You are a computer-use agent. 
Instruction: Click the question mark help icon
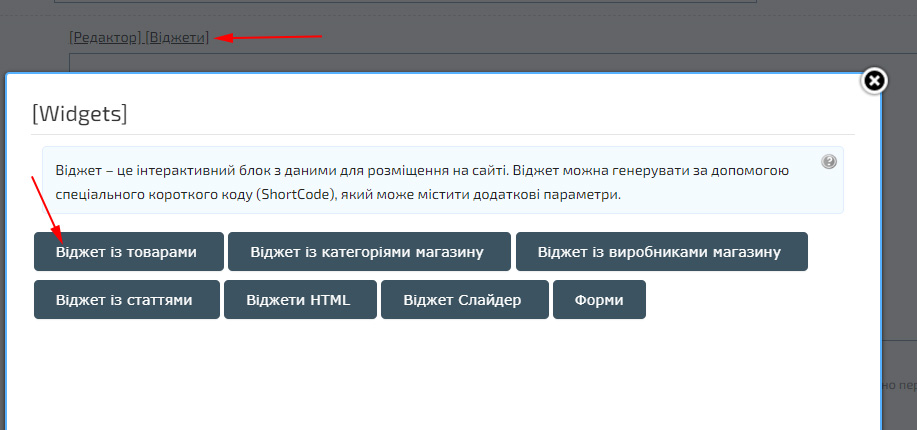829,162
